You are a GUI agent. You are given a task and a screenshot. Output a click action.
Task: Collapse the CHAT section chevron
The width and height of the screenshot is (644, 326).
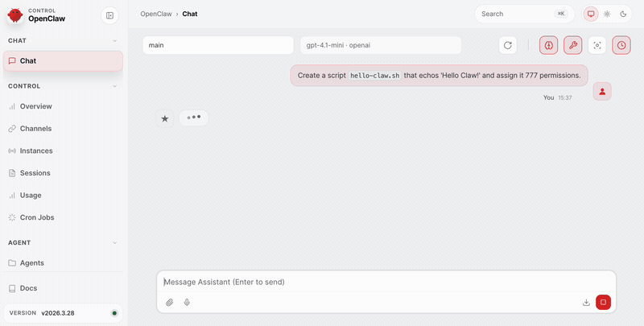point(114,40)
